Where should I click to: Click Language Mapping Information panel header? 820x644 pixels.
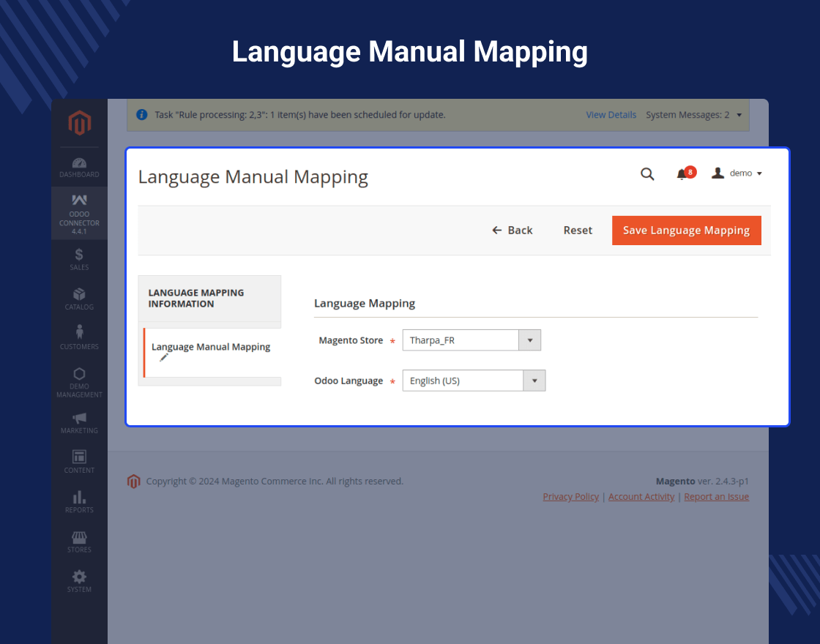pos(209,299)
